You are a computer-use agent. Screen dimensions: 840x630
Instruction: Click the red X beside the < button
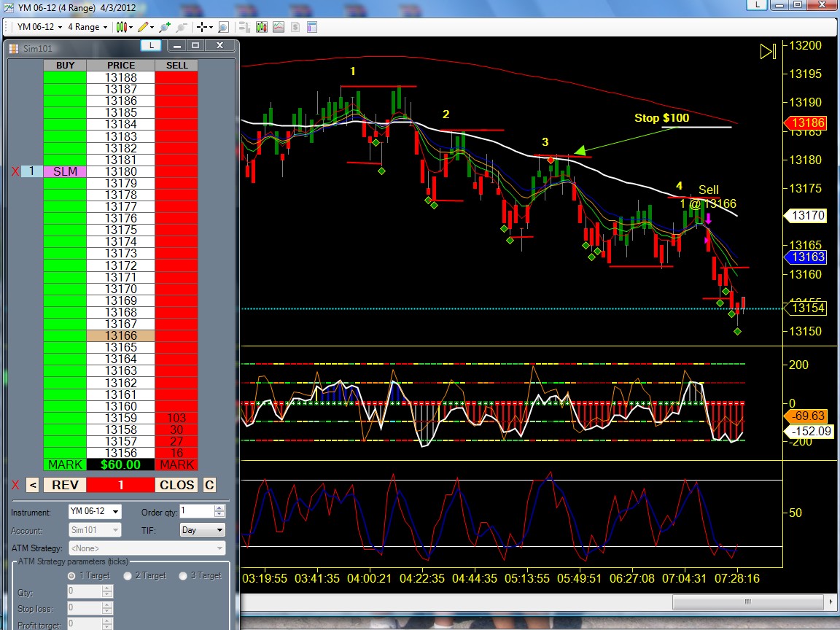tap(15, 485)
